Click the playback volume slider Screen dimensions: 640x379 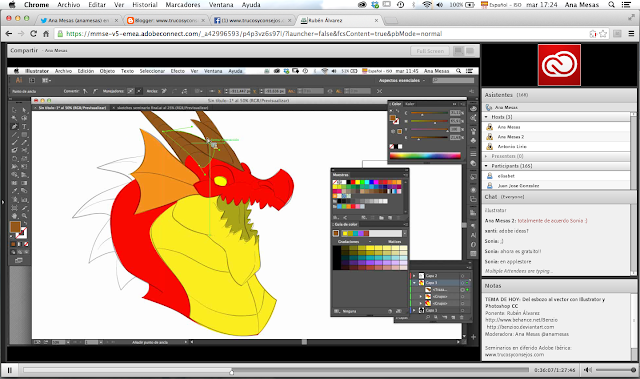[616, 370]
